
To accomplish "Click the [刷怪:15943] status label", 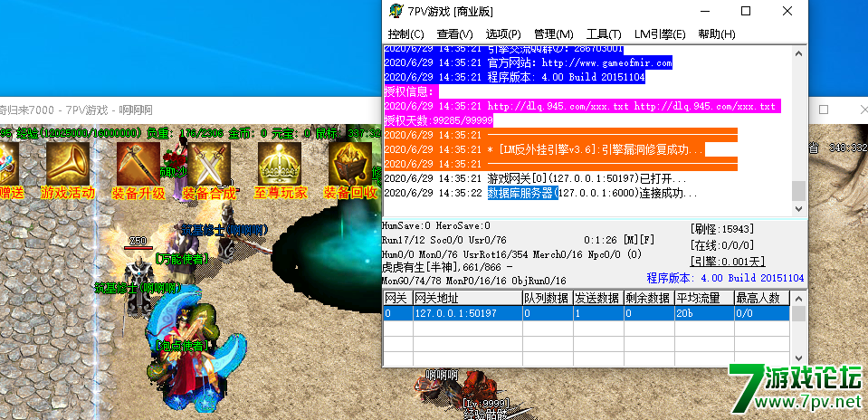I will pos(722,229).
